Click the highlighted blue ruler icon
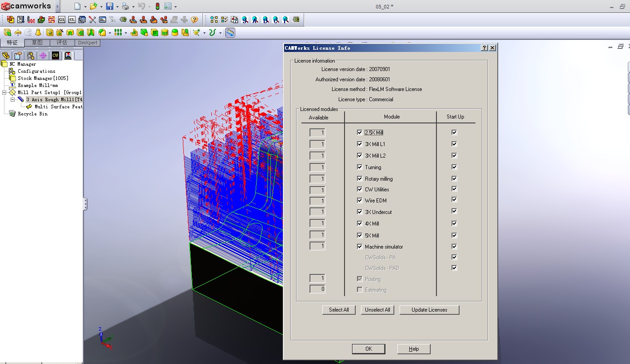 [230, 32]
